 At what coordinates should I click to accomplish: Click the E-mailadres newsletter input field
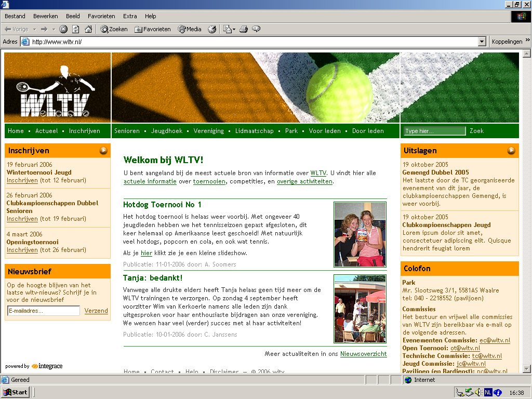click(x=44, y=311)
